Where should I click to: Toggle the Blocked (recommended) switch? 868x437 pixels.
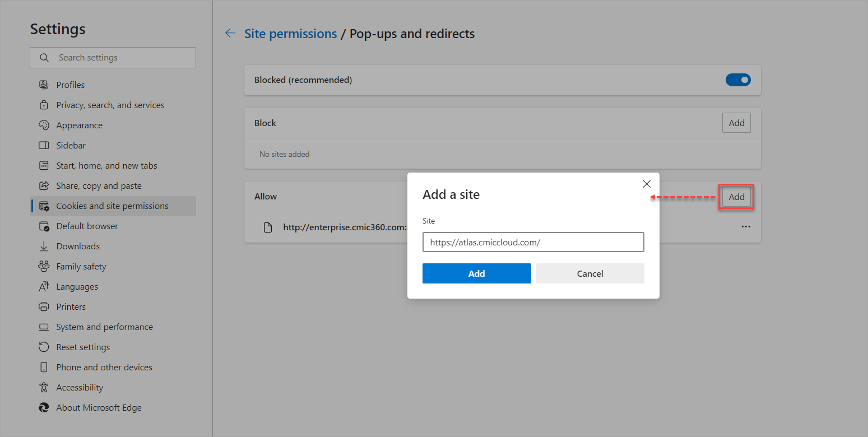coord(738,80)
